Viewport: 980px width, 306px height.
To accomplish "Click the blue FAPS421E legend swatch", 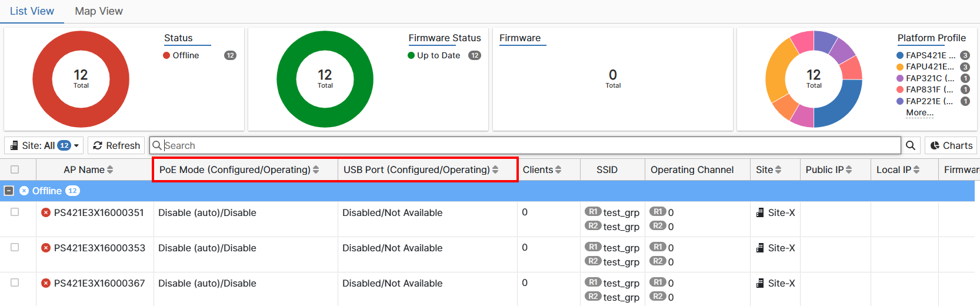I will click(899, 55).
